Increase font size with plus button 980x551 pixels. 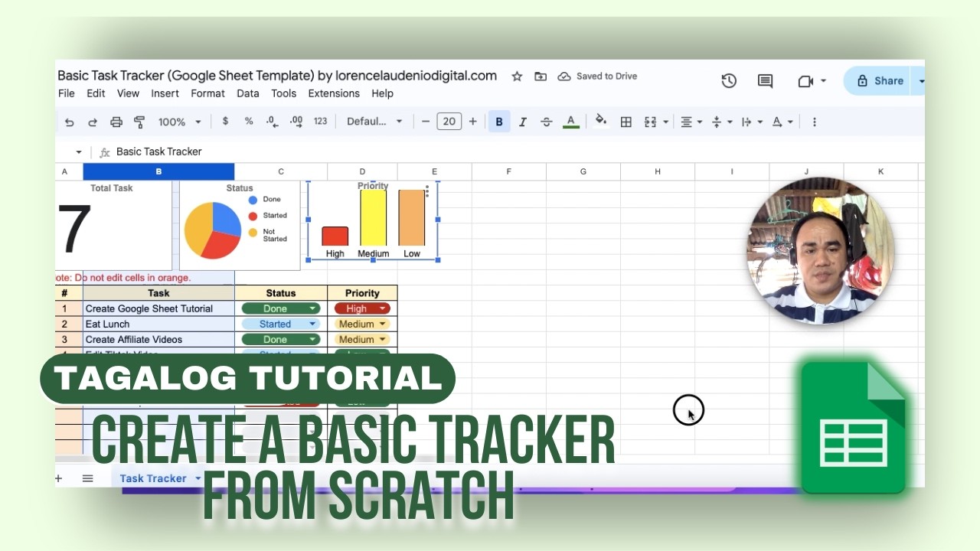(472, 121)
